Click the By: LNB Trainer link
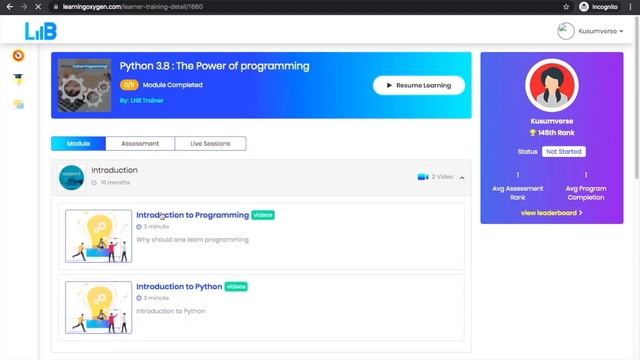640x360 pixels. tap(142, 100)
